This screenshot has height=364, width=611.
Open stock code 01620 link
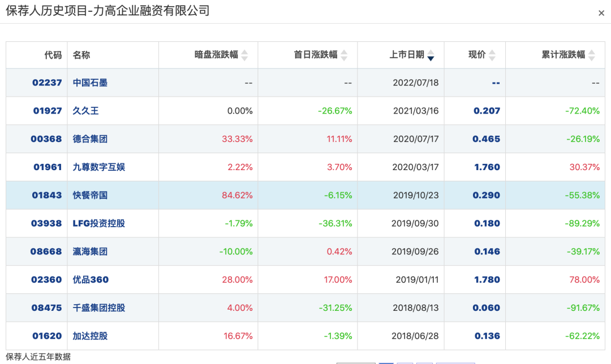click(x=46, y=336)
